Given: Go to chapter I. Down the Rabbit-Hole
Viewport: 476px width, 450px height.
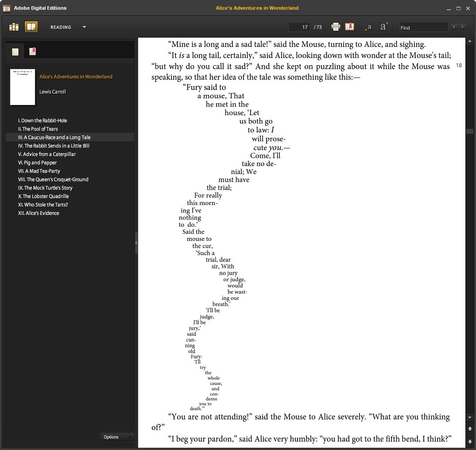Looking at the screenshot, I should [43, 120].
